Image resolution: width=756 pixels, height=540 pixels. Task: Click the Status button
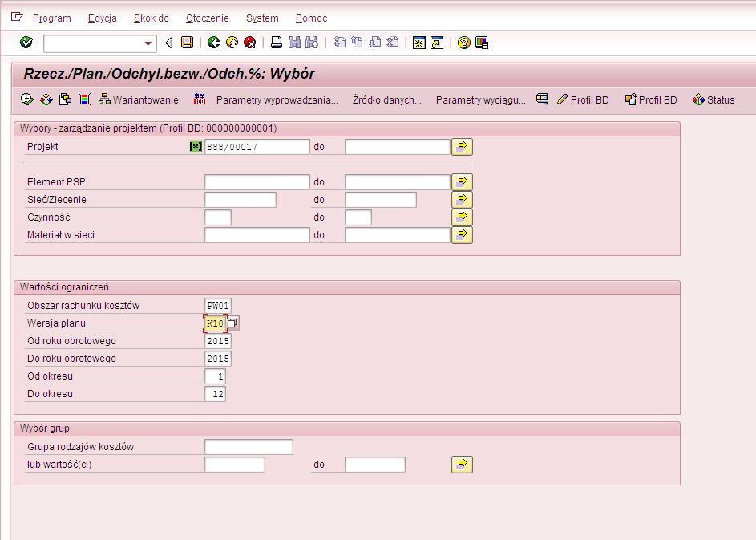click(714, 99)
